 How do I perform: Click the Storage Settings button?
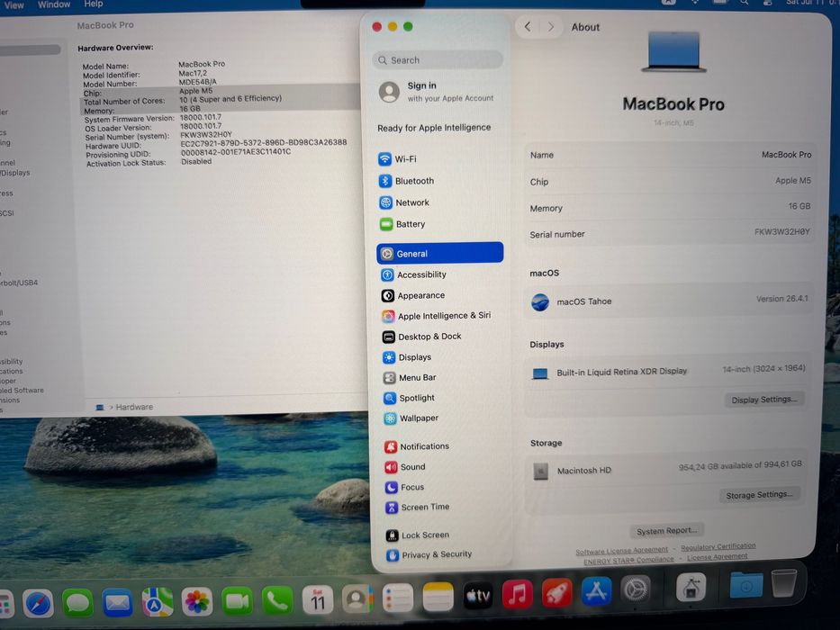click(x=760, y=495)
